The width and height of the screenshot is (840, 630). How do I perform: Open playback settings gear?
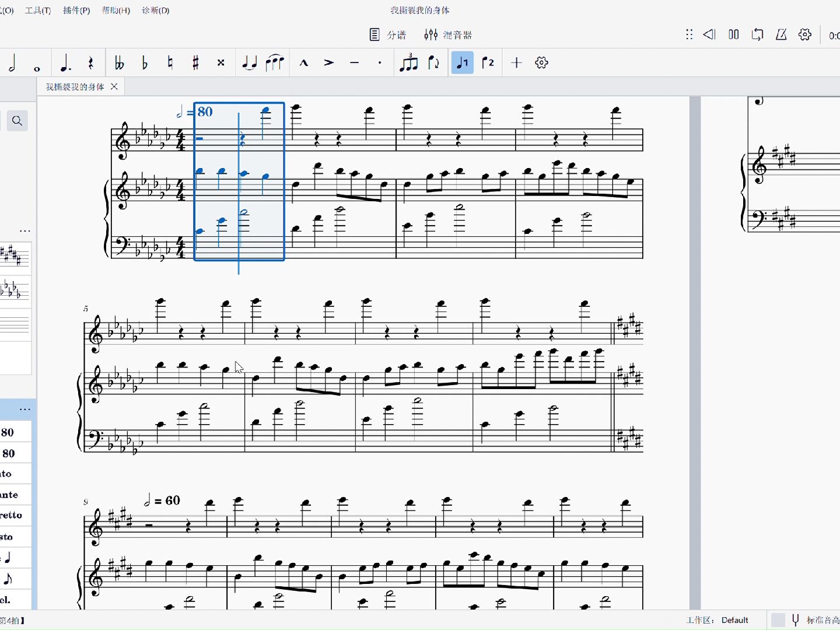coord(805,34)
